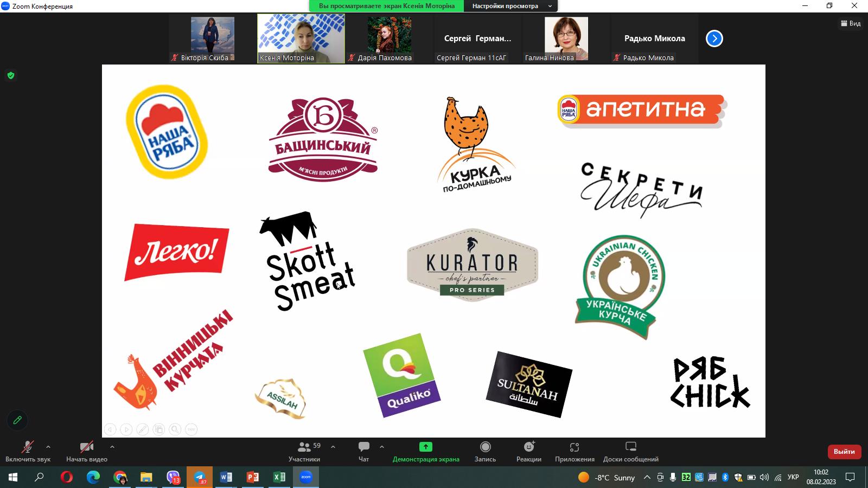Image resolution: width=868 pixels, height=488 pixels.
Task: Open Windows Security tray icon
Action: coord(738,477)
